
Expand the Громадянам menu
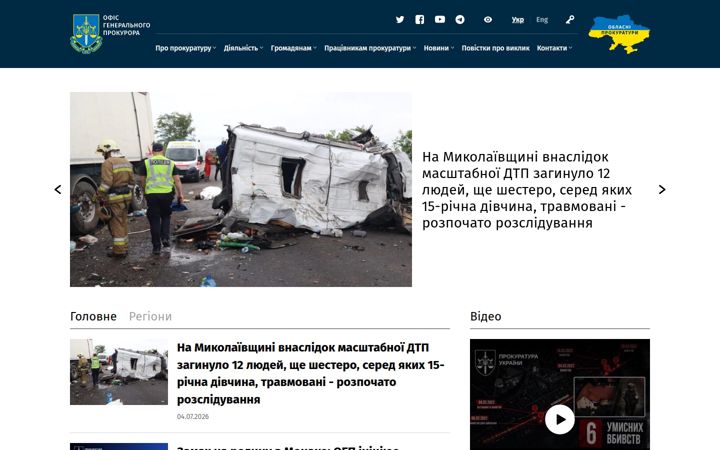point(293,48)
